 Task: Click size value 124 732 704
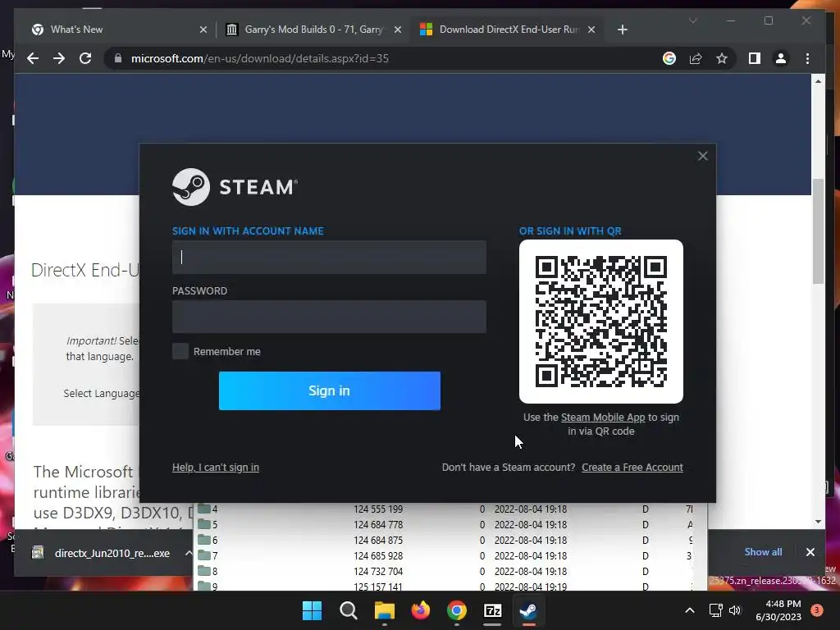click(x=378, y=571)
